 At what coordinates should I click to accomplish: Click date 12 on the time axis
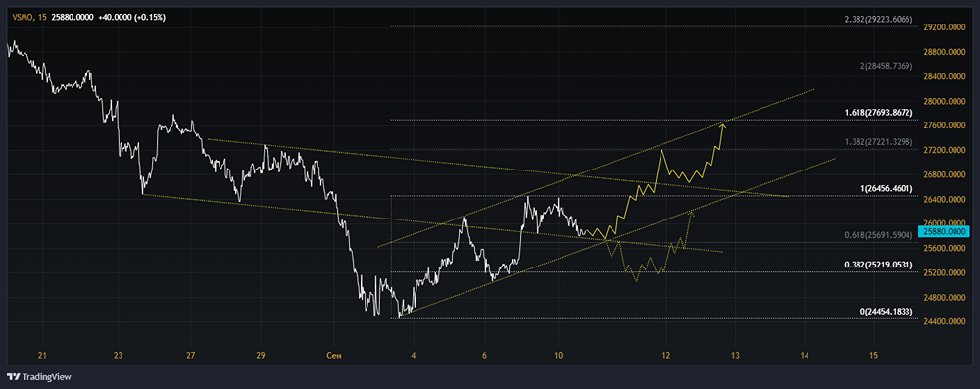666,356
